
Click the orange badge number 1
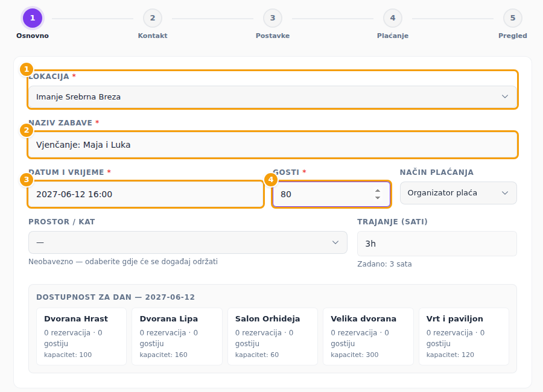(x=27, y=69)
